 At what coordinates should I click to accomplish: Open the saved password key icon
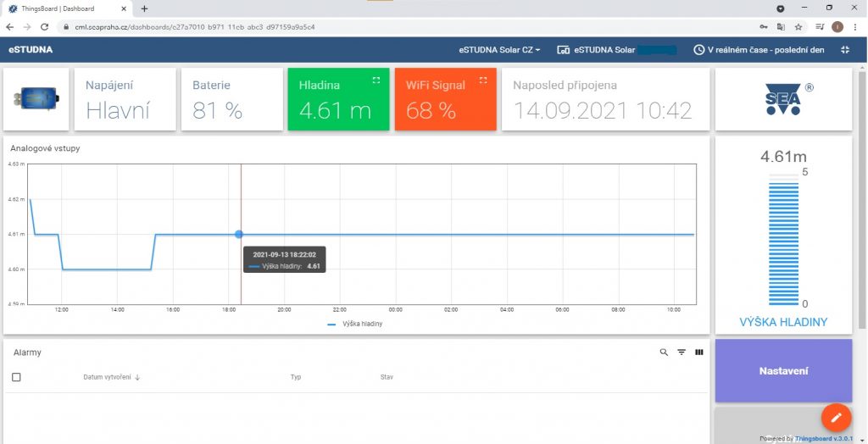[x=764, y=26]
